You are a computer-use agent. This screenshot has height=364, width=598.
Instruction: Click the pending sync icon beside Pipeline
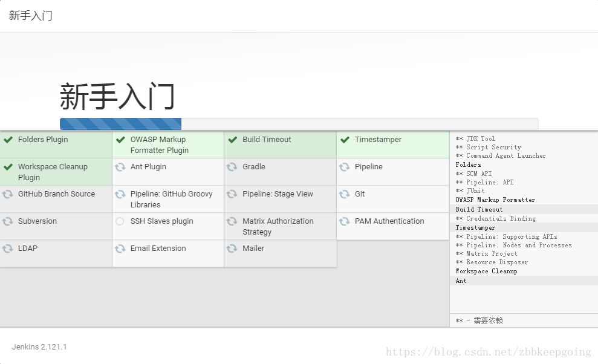pos(345,167)
